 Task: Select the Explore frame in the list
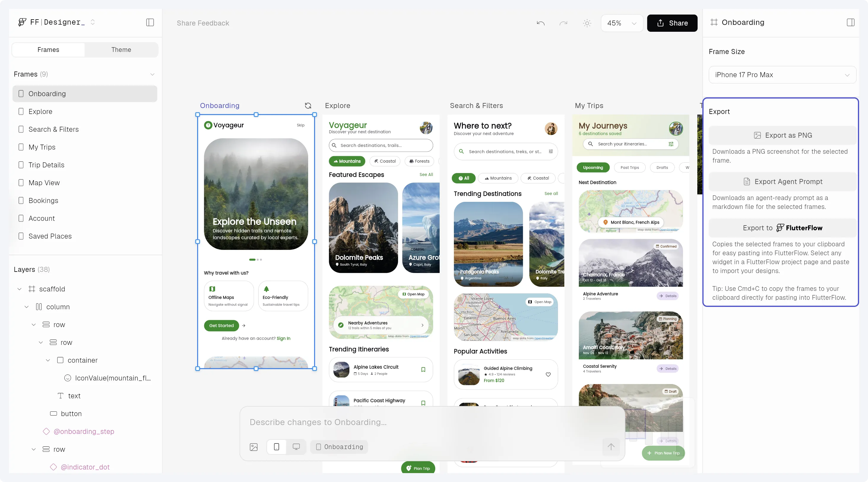(x=85, y=112)
